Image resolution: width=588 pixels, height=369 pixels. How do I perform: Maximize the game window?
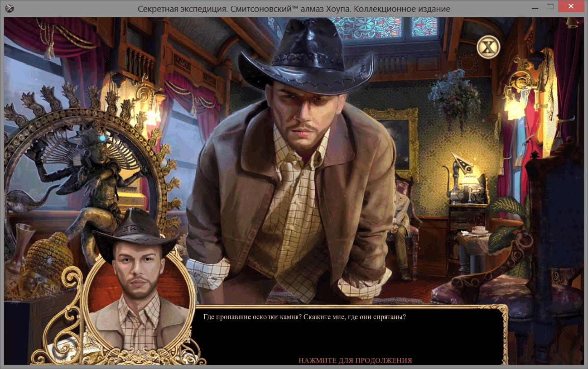[x=550, y=6]
